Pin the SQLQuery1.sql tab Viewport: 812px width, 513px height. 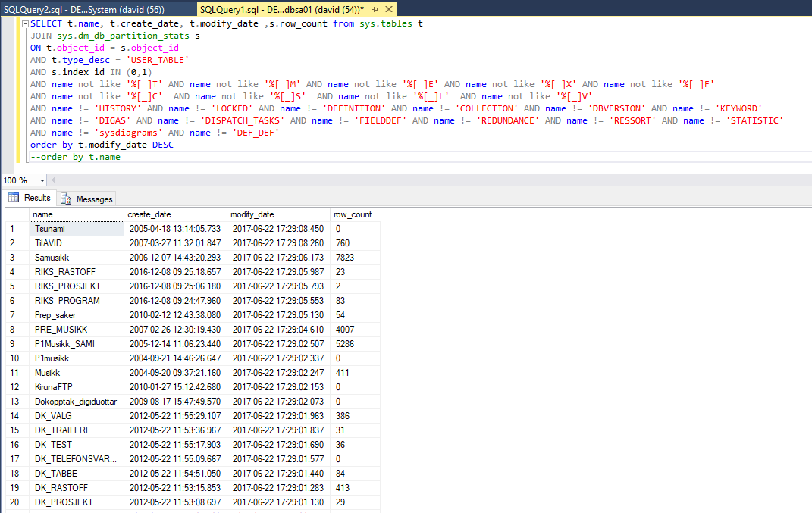tap(374, 8)
